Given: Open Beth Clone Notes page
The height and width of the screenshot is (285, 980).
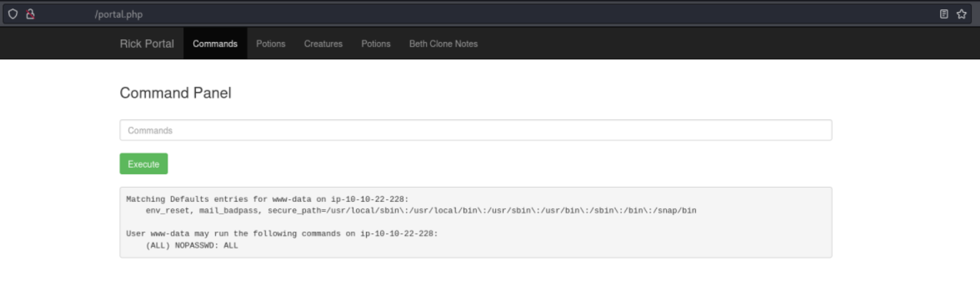Looking at the screenshot, I should click(443, 44).
